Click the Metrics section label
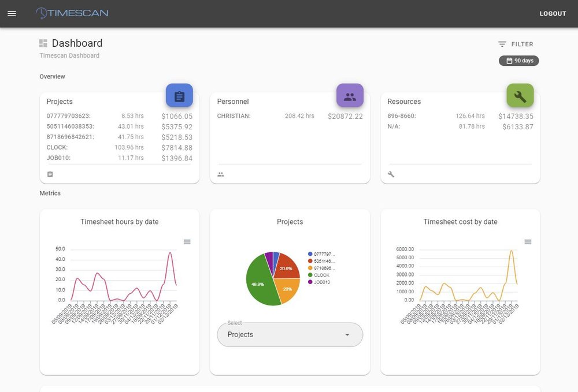 tap(50, 193)
